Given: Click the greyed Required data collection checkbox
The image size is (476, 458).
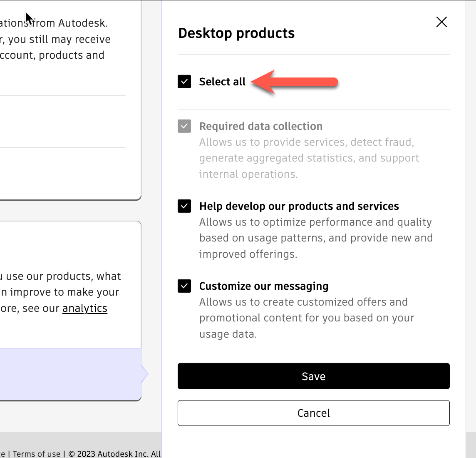Looking at the screenshot, I should click(184, 126).
